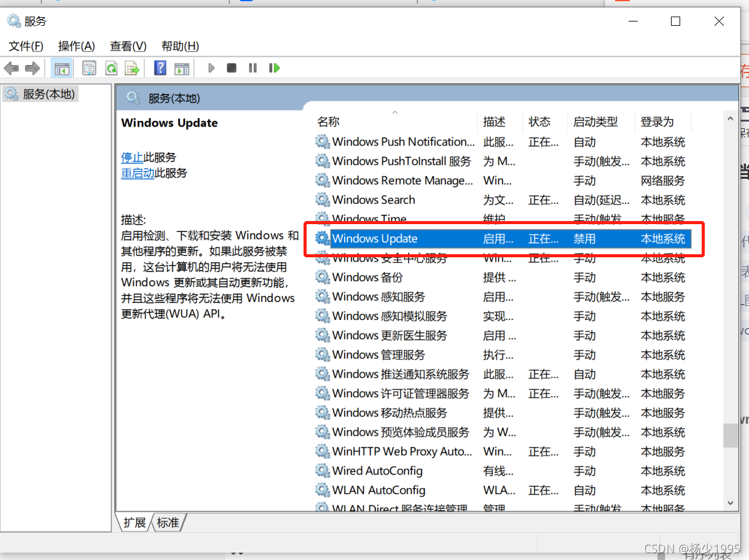Click the Export List toolbar icon
This screenshot has width=749, height=560.
[x=132, y=68]
